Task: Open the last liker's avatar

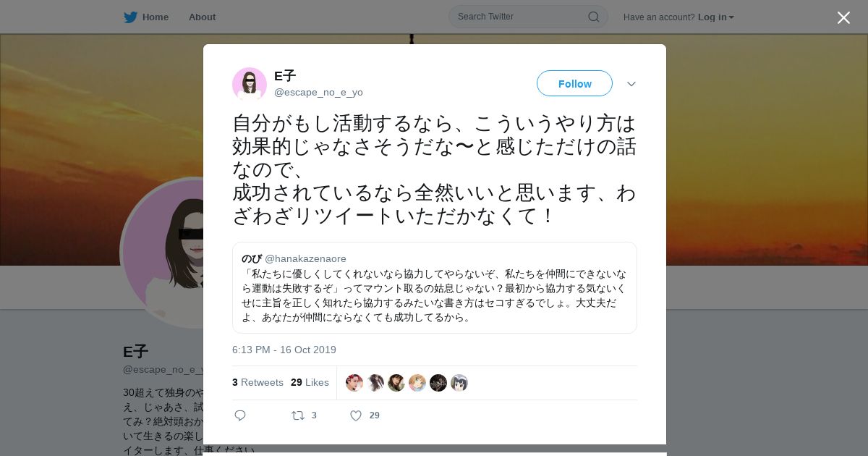Action: coord(459,383)
